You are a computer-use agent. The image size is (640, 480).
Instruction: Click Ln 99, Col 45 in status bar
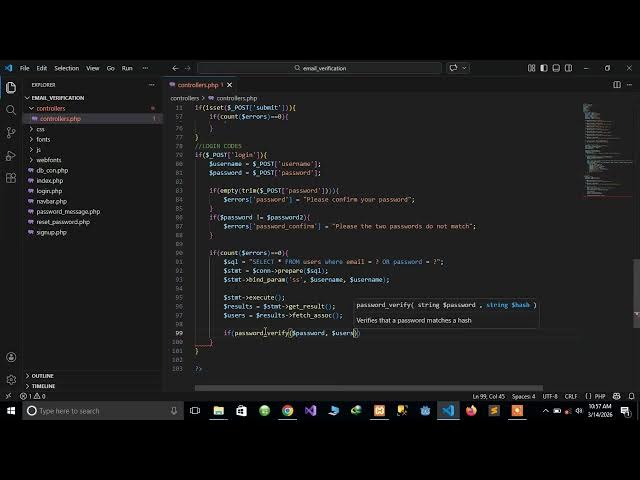489,396
